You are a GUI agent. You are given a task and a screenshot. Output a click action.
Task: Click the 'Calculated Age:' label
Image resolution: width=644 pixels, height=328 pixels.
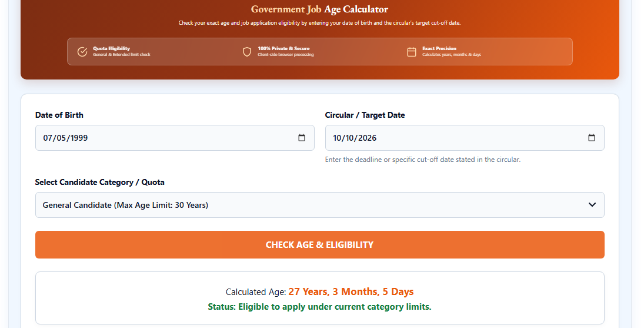[256, 292]
